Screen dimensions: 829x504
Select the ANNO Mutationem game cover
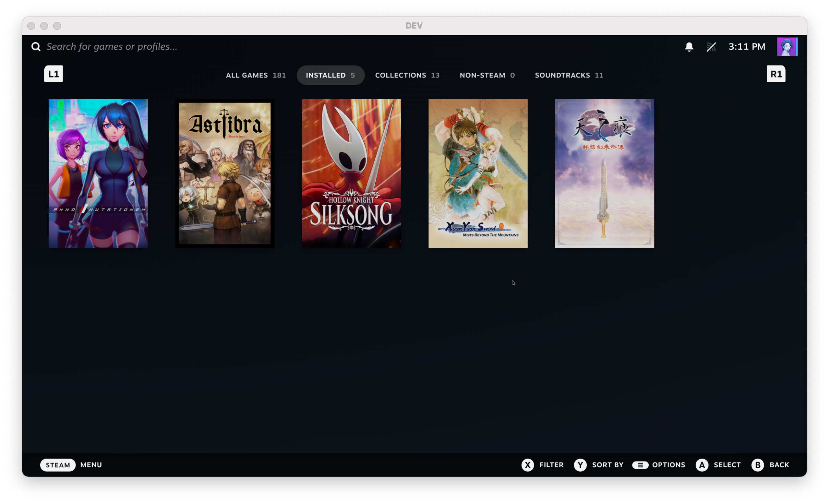(98, 173)
